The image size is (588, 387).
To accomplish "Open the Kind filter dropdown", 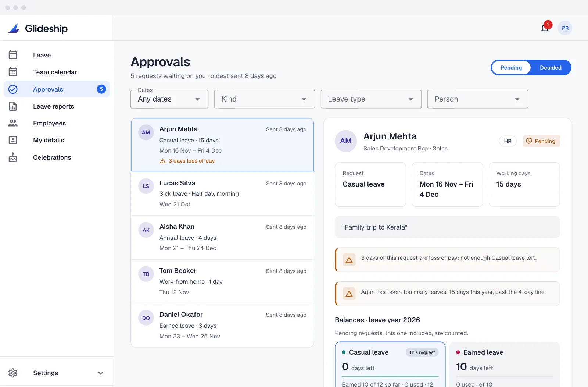I will [265, 99].
